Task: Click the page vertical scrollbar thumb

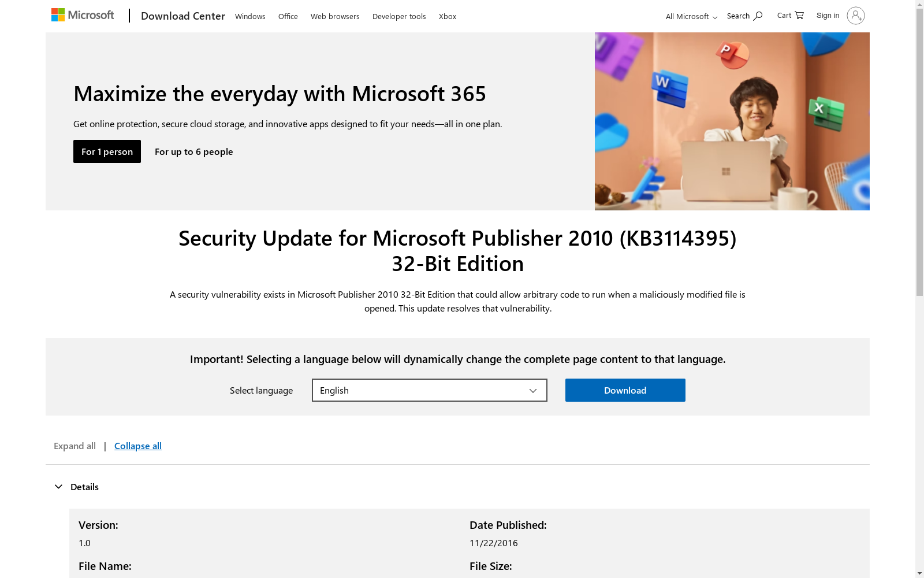Action: (x=919, y=152)
